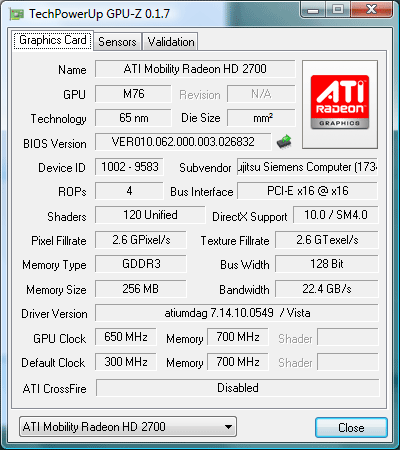400x450 pixels.
Task: Click the Driver Version field
Action: click(237, 313)
